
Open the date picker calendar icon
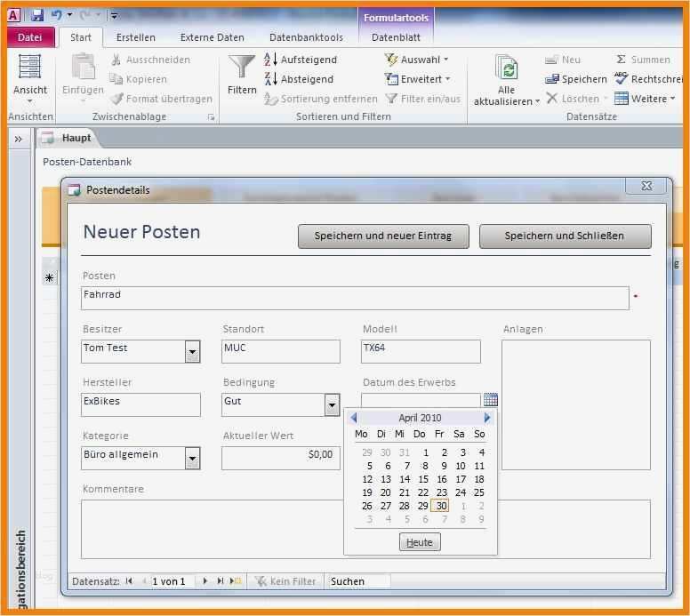(490, 400)
